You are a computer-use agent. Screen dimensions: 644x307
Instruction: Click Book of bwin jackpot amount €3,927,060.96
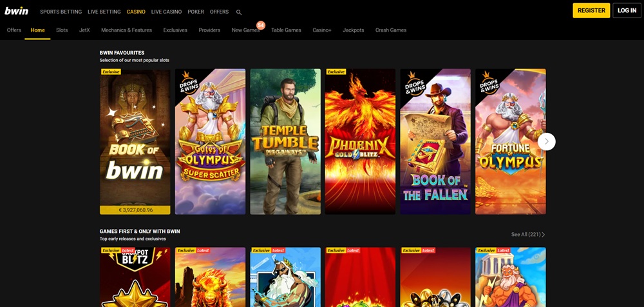point(135,210)
